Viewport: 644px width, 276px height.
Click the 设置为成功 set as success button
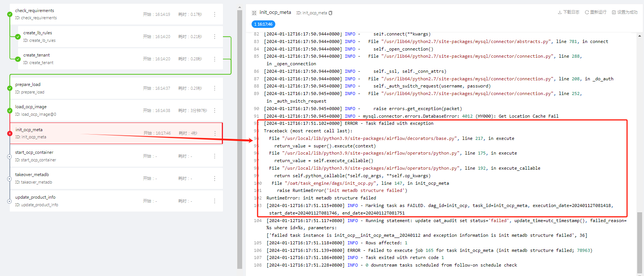(625, 12)
